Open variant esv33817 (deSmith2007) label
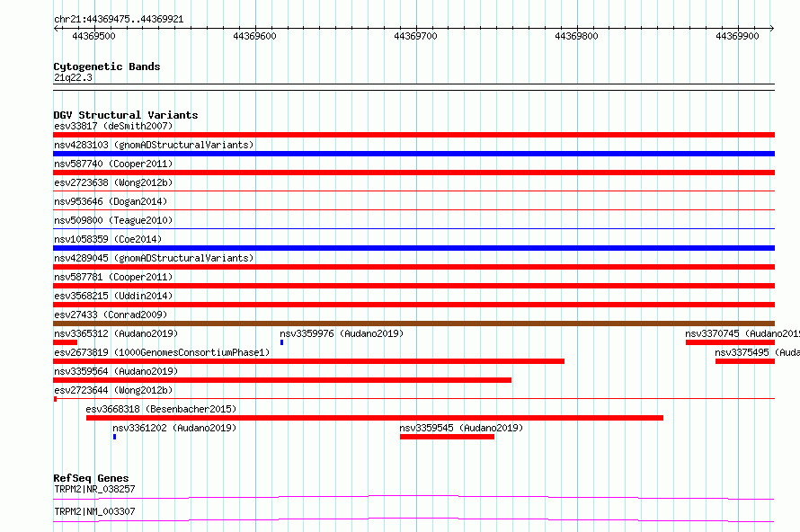800x532 pixels. tap(113, 126)
